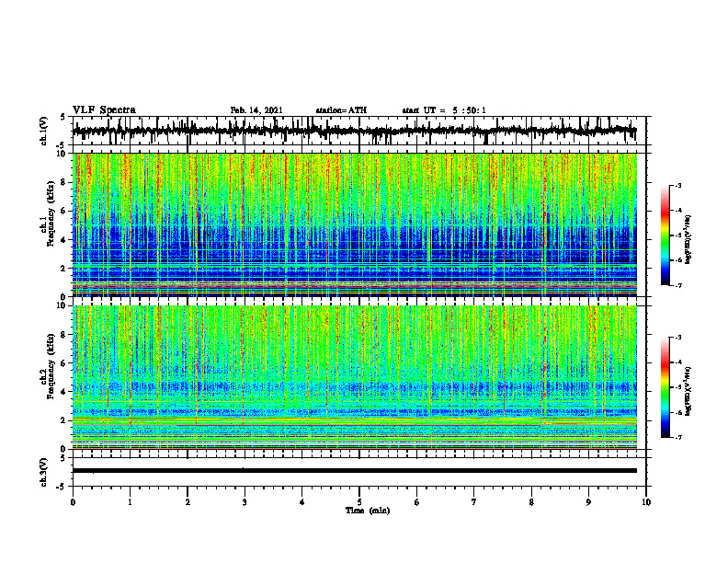The width and height of the screenshot is (728, 563).
Task: Click the '5' tick on ch.1(V) axis
Action: click(x=63, y=117)
